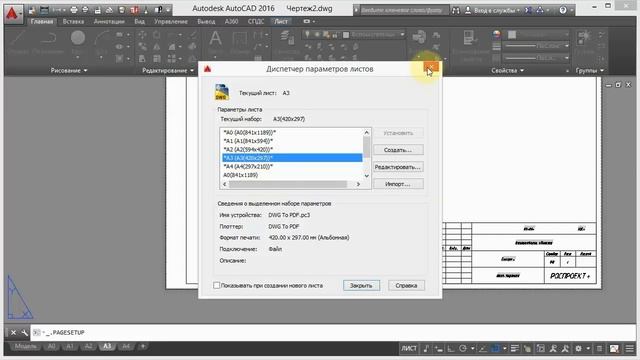Toggle object snap in status bar
The height and width of the screenshot is (360, 640).
pos(496,349)
